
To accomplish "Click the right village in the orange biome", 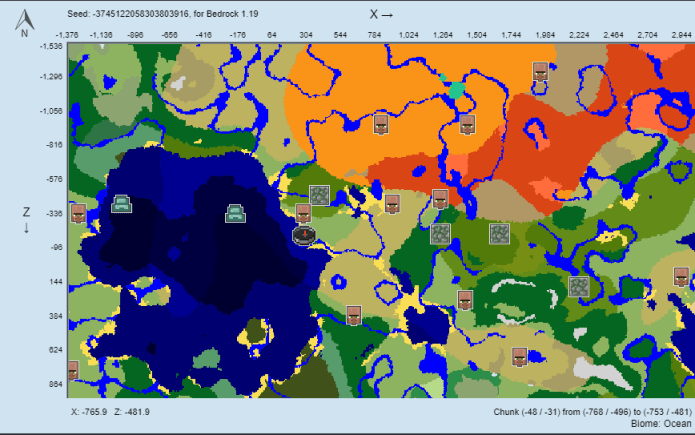I will (466, 124).
